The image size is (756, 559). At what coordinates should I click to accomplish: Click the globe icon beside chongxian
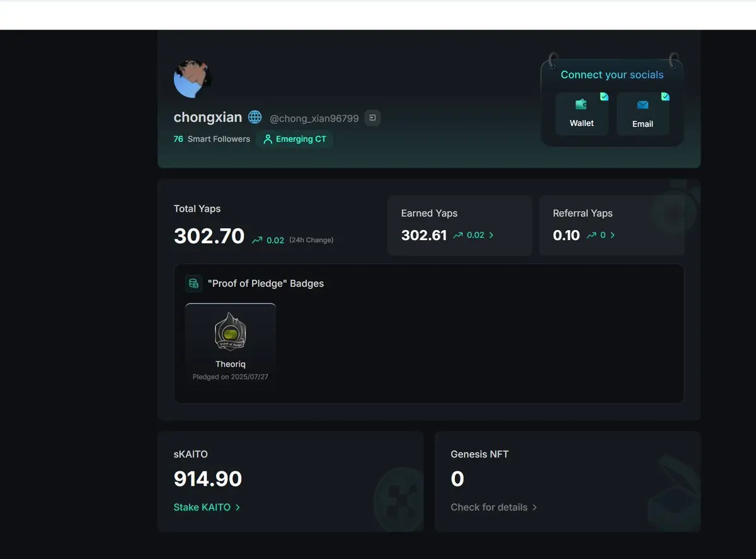pyautogui.click(x=255, y=117)
